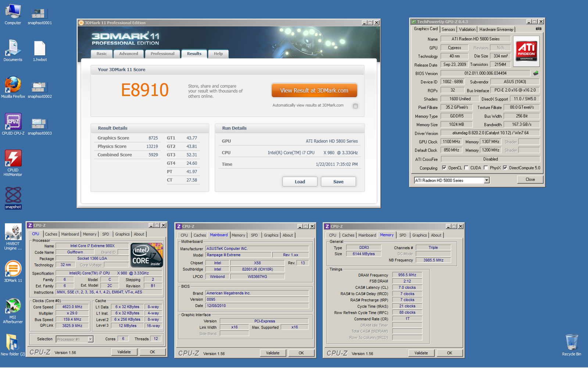This screenshot has height=368, width=588.
Task: Launch Mozilla Firefox from desktop
Action: click(x=13, y=88)
